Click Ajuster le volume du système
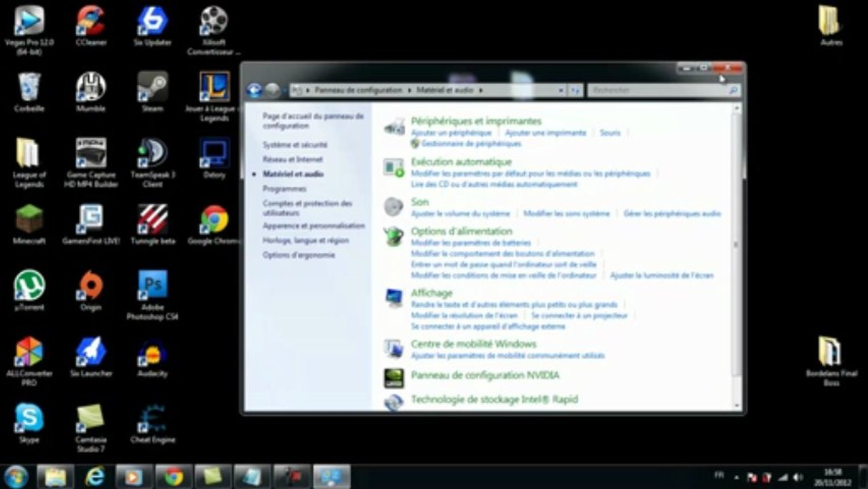868x489 pixels. (460, 213)
